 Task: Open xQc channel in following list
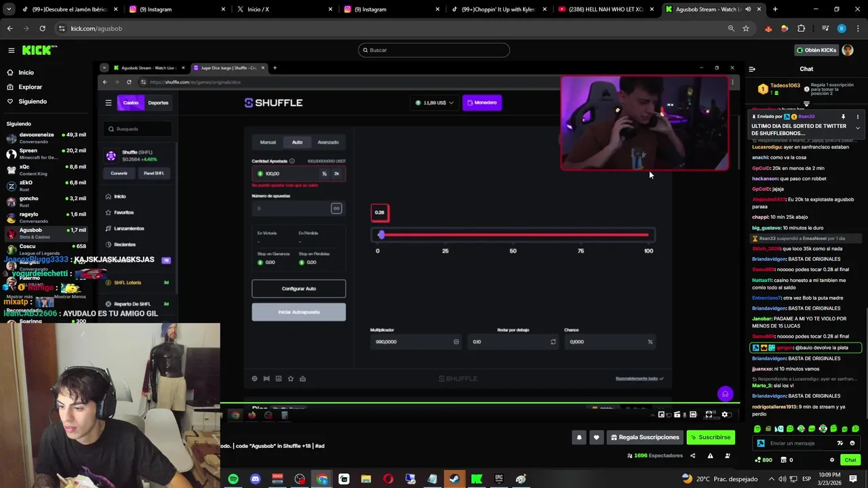(46, 170)
